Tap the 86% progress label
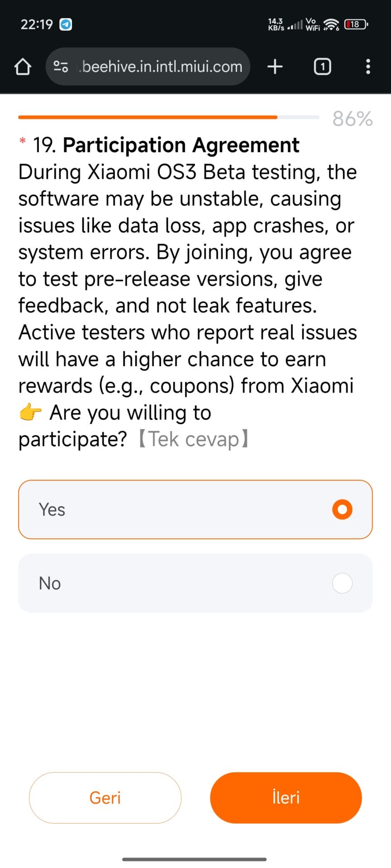 (353, 119)
